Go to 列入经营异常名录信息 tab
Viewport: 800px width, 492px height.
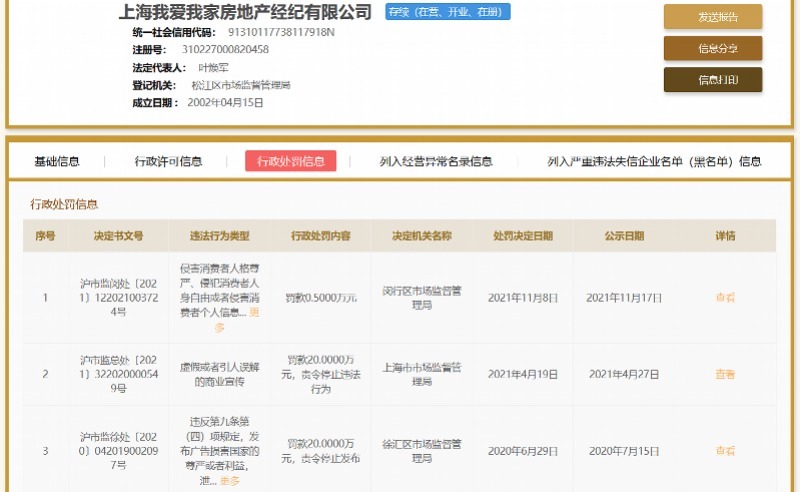(x=436, y=161)
